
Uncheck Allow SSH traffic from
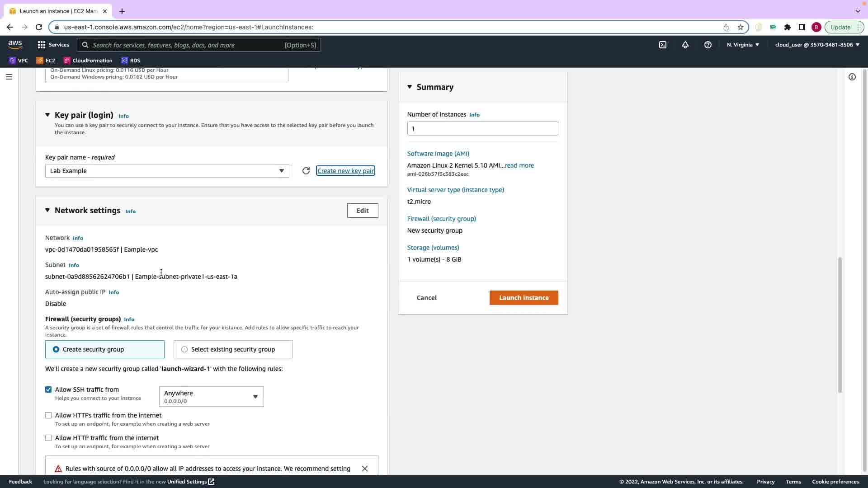48,389
